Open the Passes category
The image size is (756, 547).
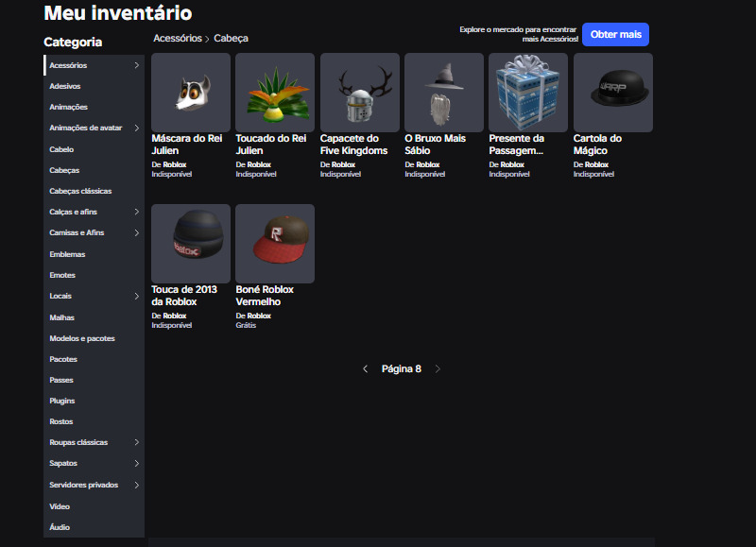click(94, 380)
